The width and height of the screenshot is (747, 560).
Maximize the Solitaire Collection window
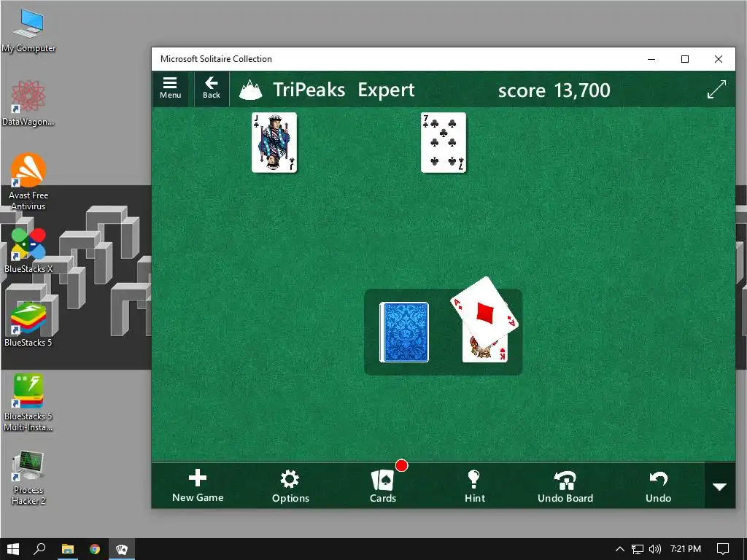click(x=685, y=59)
